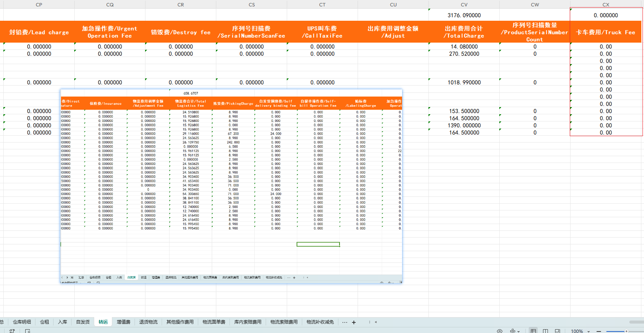Viewport: 644px width, 333px height.
Task: Click the UPS叫车费/CallTaxiFee header cell
Action: click(x=322, y=32)
